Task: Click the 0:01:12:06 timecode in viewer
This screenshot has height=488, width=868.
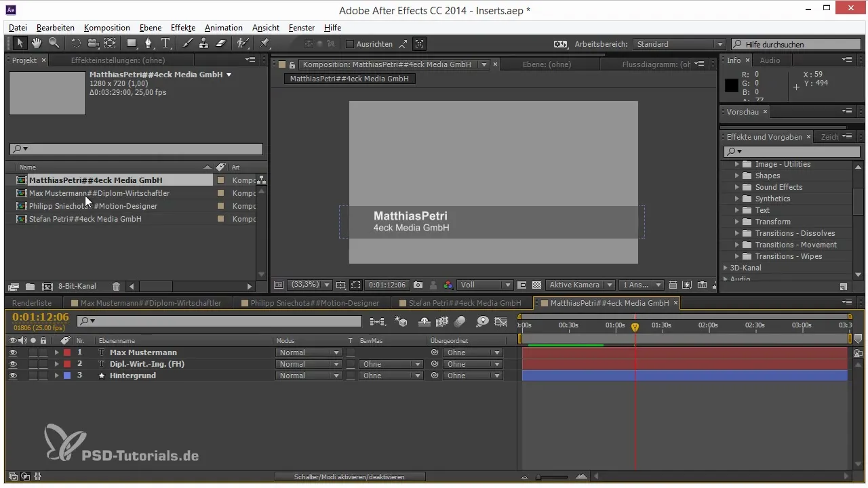Action: click(387, 285)
